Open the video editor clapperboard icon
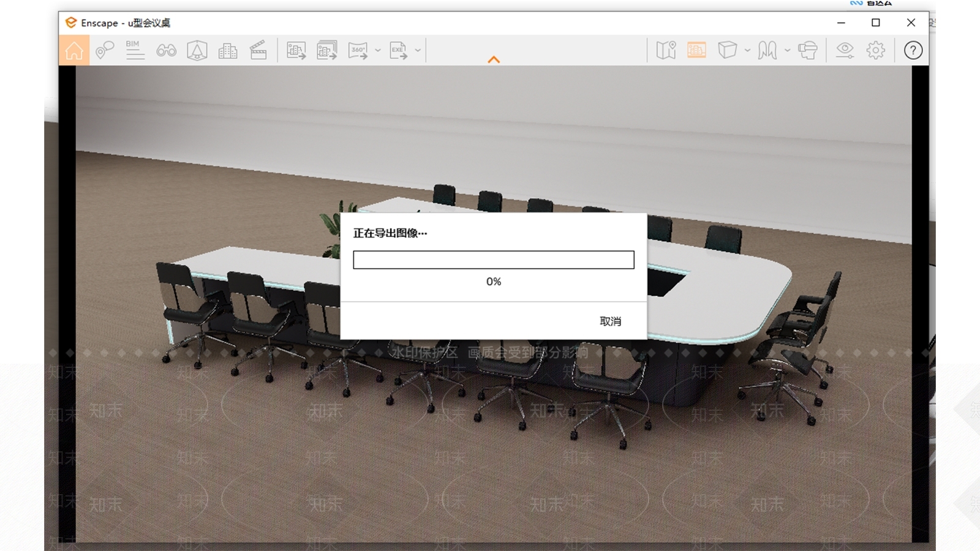The width and height of the screenshot is (980, 551). coord(258,50)
